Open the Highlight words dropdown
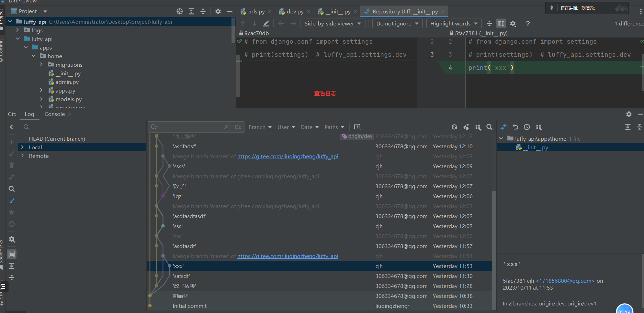Screen dimensions: 644x313 pyautogui.click(x=453, y=23)
